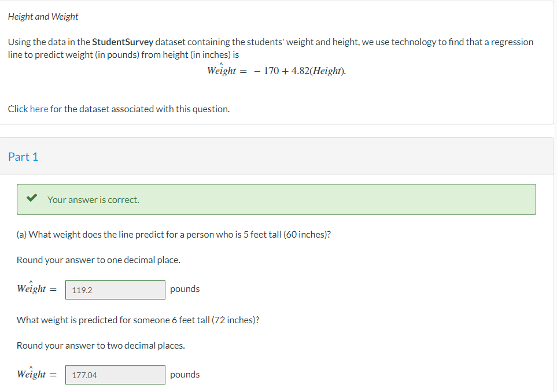Select the 'here' hyperlink for the dataset
The image size is (557, 392).
coord(39,109)
